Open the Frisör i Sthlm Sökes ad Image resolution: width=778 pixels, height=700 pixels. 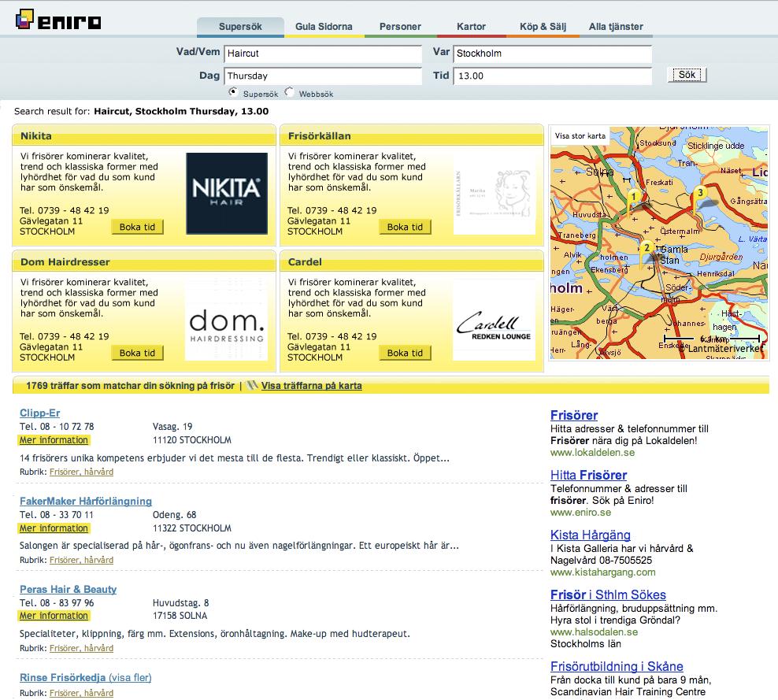pyautogui.click(x=609, y=594)
